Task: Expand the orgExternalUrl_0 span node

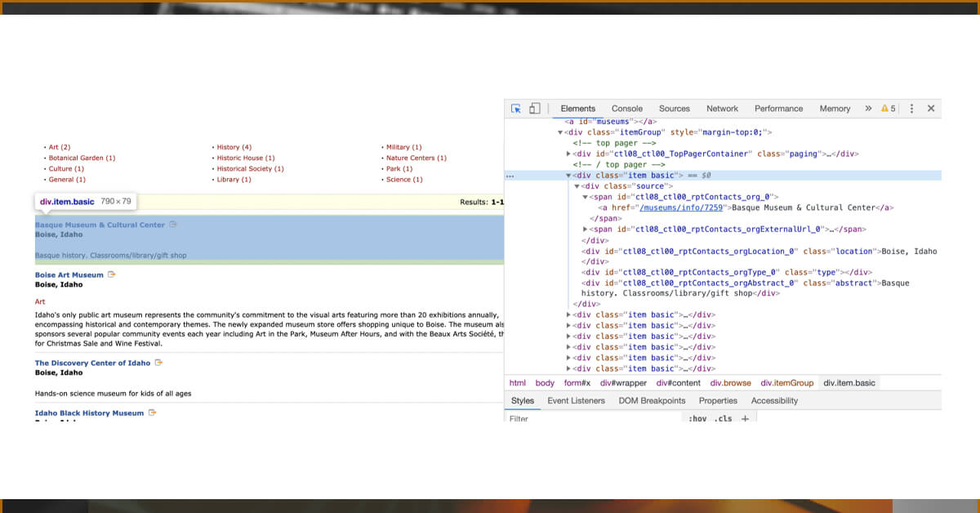Action: pos(585,230)
